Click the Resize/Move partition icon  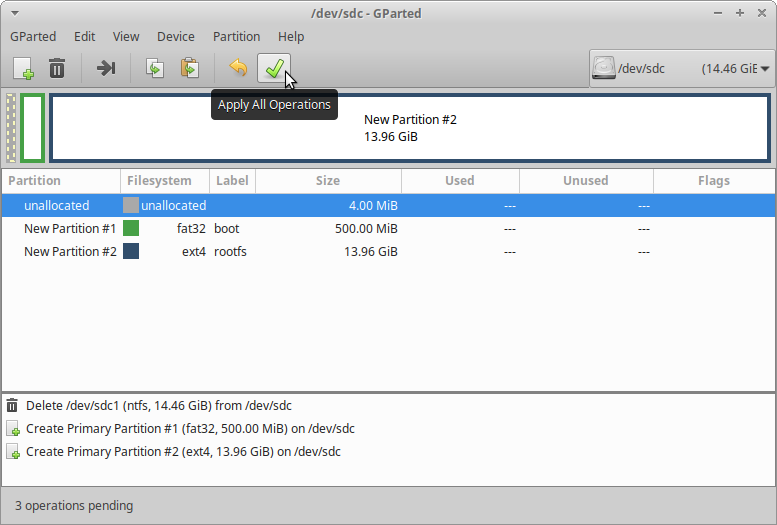[x=106, y=68]
